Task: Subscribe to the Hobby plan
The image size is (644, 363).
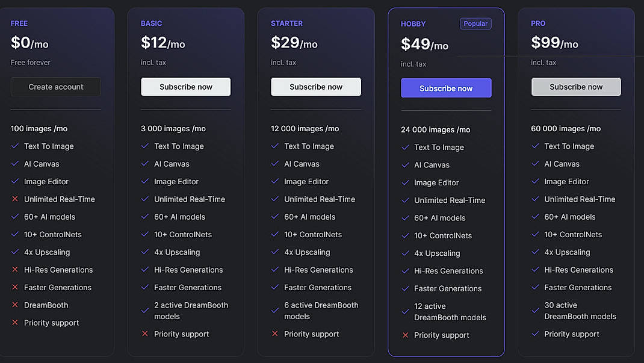Action: 446,87
